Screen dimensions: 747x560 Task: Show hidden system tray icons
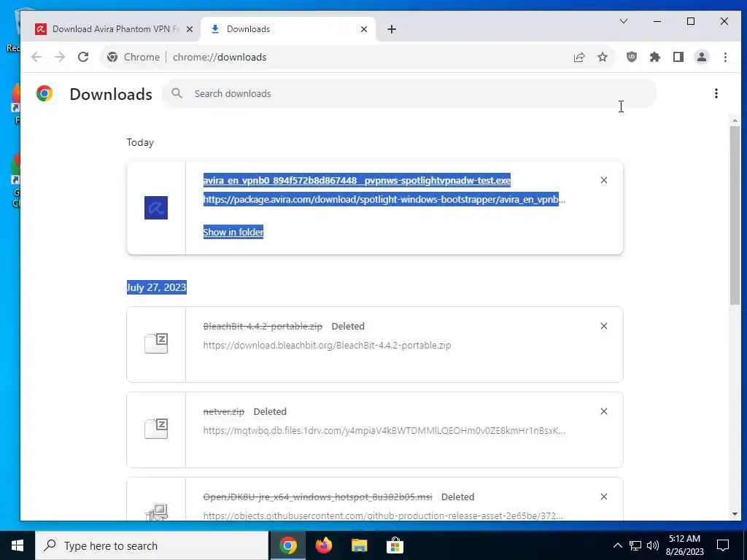coord(617,545)
